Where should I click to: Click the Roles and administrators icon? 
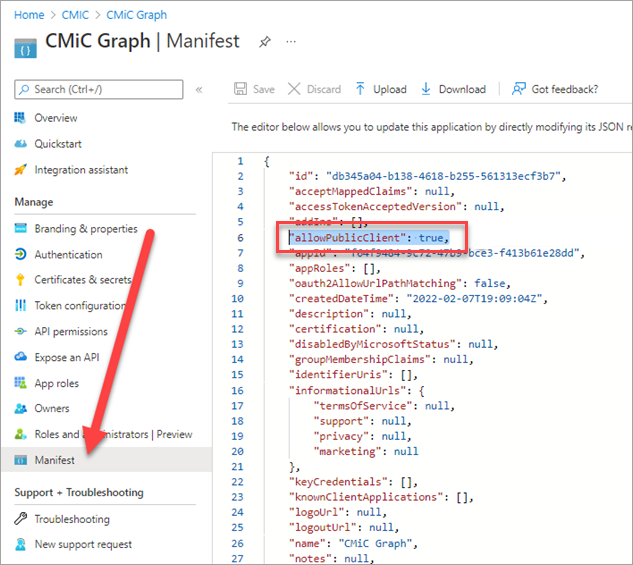[x=20, y=434]
